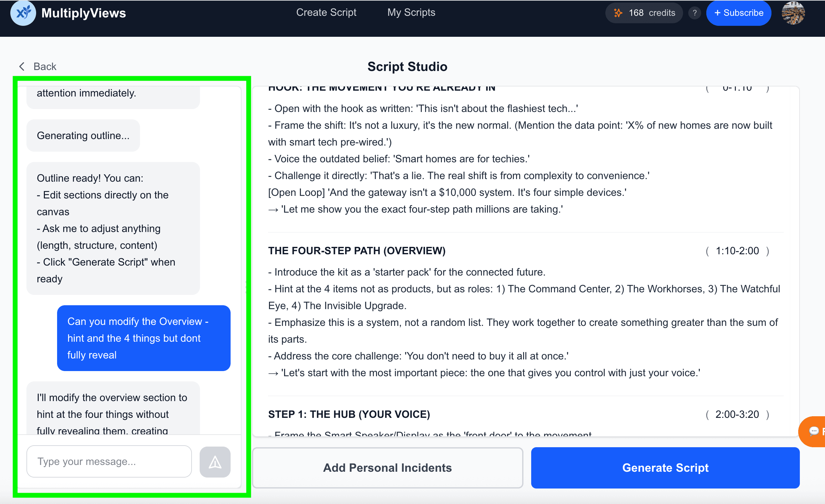This screenshot has height=504, width=825.
Task: Switch to Create Script
Action: coord(326,12)
